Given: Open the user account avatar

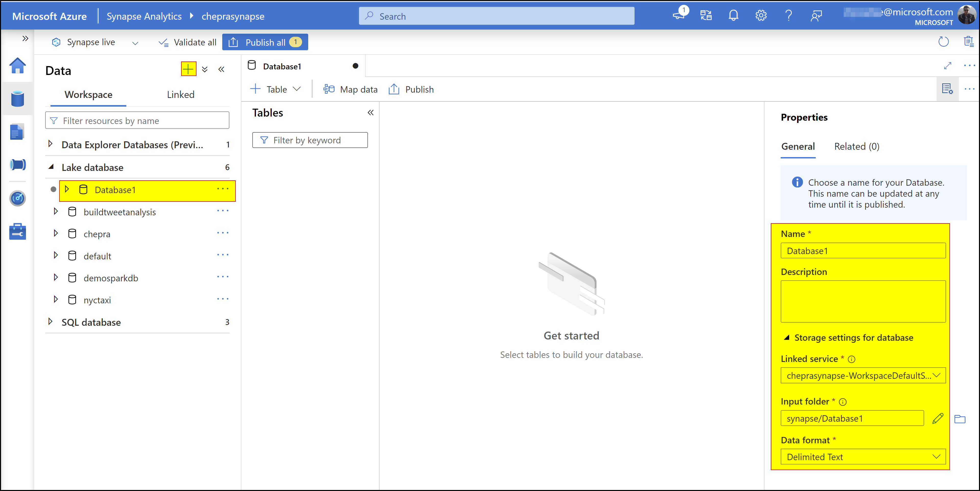Looking at the screenshot, I should (967, 15).
